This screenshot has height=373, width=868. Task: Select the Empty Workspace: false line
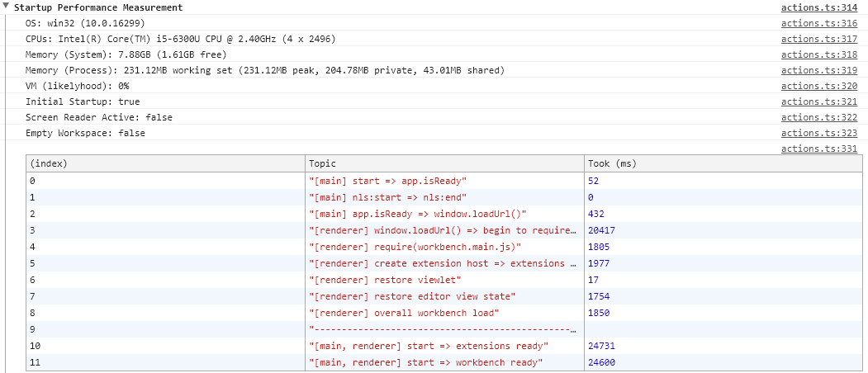pyautogui.click(x=85, y=133)
